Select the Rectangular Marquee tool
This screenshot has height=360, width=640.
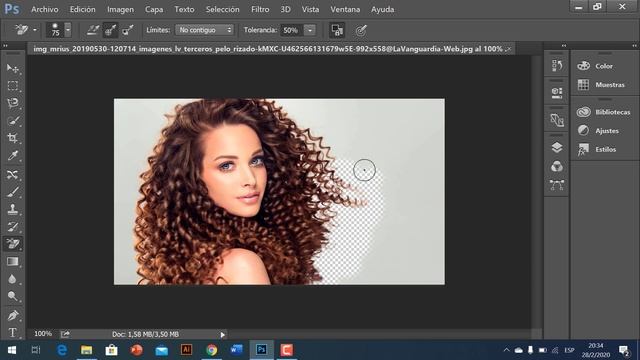click(13, 86)
